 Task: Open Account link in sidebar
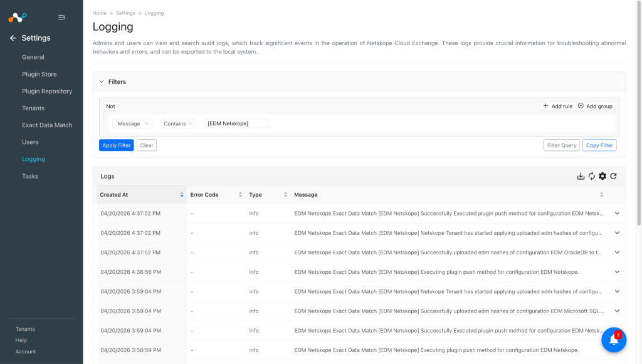[26, 351]
